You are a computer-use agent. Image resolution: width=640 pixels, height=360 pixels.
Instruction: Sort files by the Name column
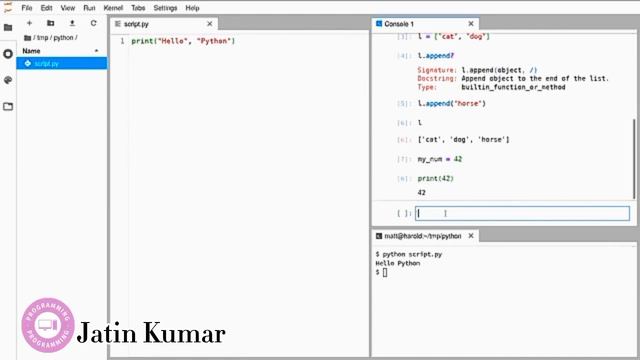pyautogui.click(x=31, y=51)
